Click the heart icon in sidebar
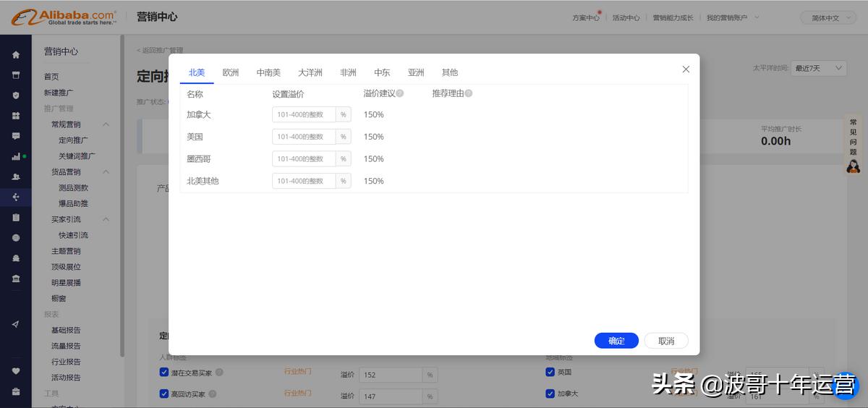This screenshot has width=868, height=408. pos(16,371)
